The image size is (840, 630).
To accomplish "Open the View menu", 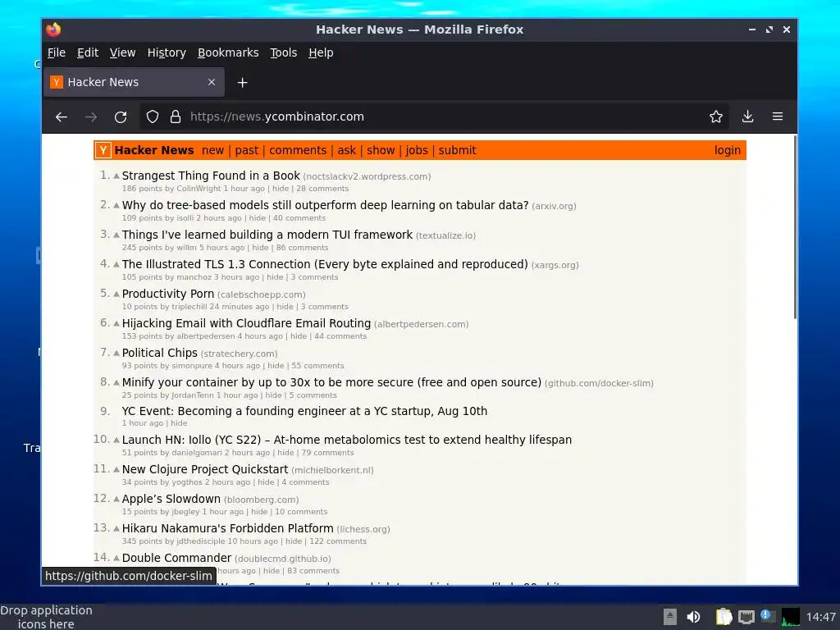I will click(123, 52).
